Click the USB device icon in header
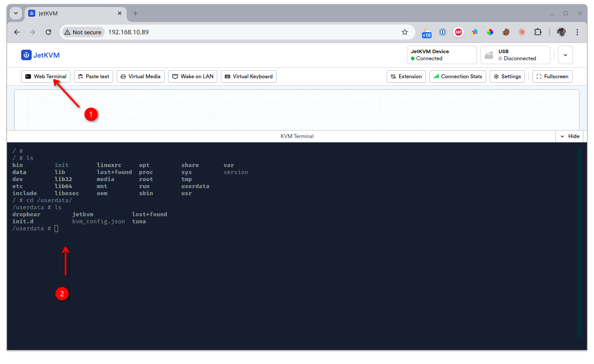 point(489,55)
